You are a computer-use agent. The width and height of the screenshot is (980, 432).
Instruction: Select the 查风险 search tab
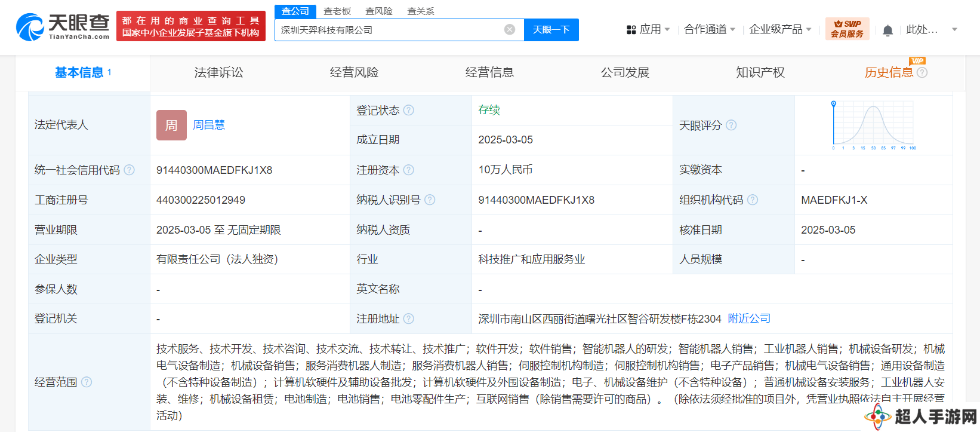click(379, 11)
